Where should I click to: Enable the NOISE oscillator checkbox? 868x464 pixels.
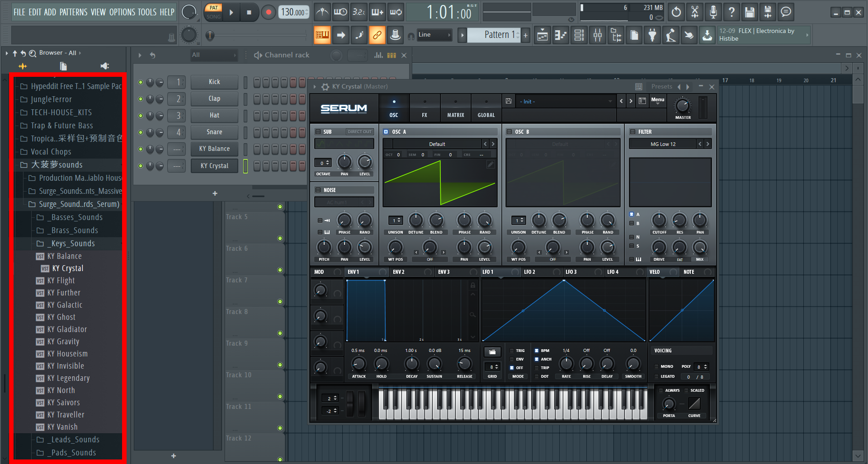(x=318, y=190)
